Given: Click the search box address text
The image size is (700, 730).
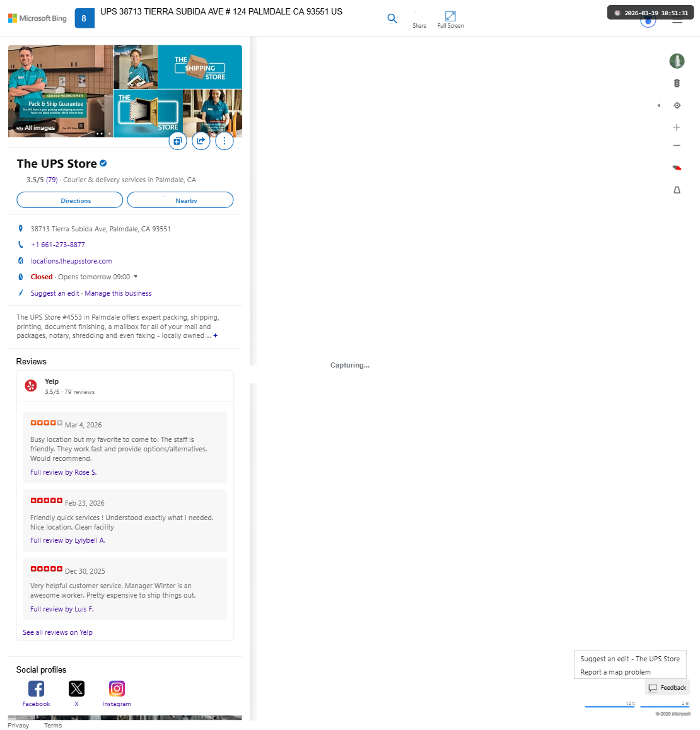Looking at the screenshot, I should tap(221, 11).
